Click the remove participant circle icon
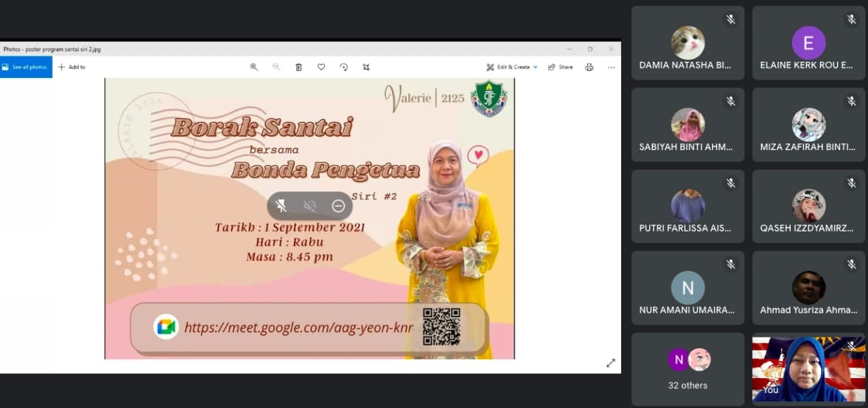The height and width of the screenshot is (408, 868). pos(338,206)
